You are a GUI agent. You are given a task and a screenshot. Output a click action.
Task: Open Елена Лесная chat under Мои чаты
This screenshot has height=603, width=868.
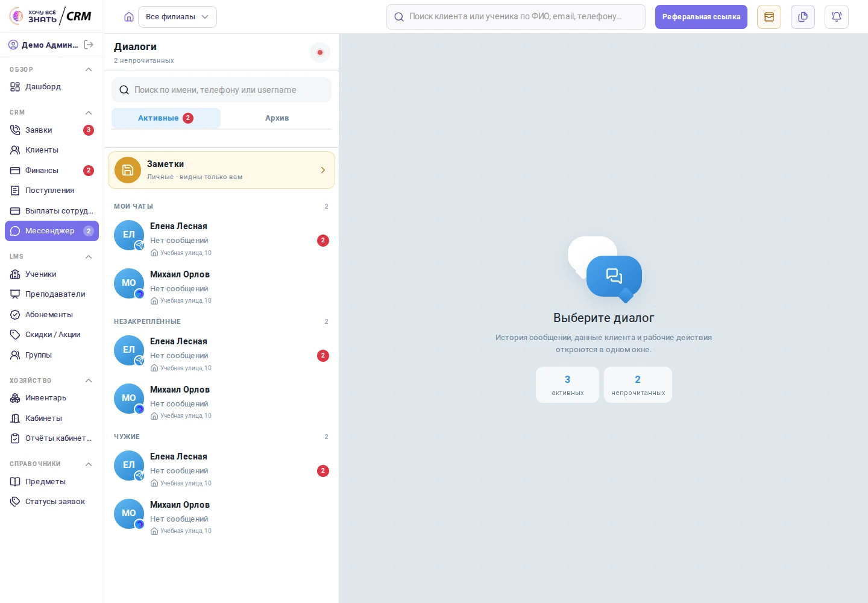click(x=221, y=239)
